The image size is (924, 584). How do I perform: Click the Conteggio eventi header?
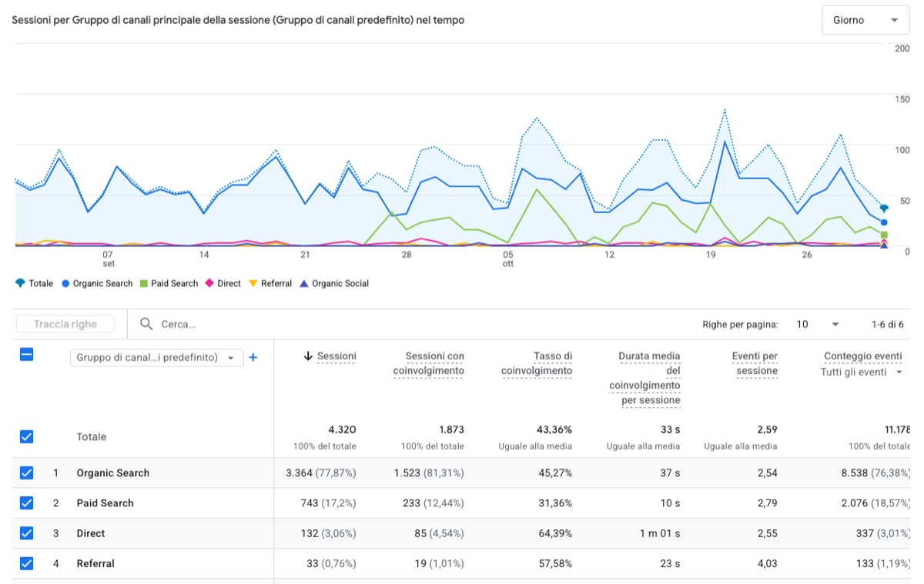pyautogui.click(x=862, y=356)
